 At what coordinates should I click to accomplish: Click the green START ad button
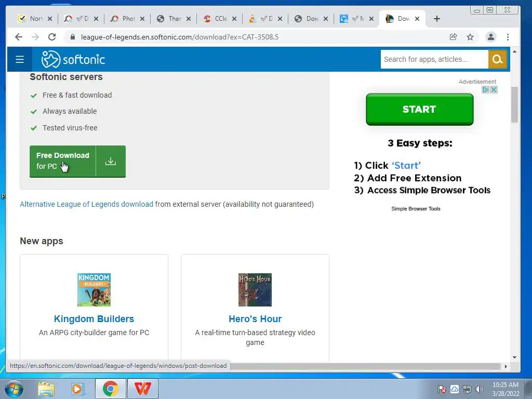tap(419, 109)
